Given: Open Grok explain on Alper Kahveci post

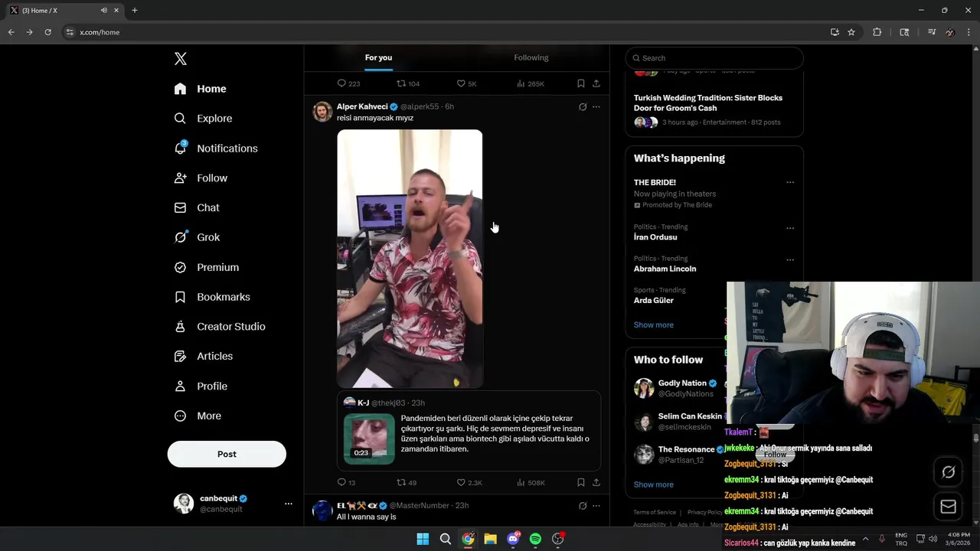Looking at the screenshot, I should (x=583, y=107).
